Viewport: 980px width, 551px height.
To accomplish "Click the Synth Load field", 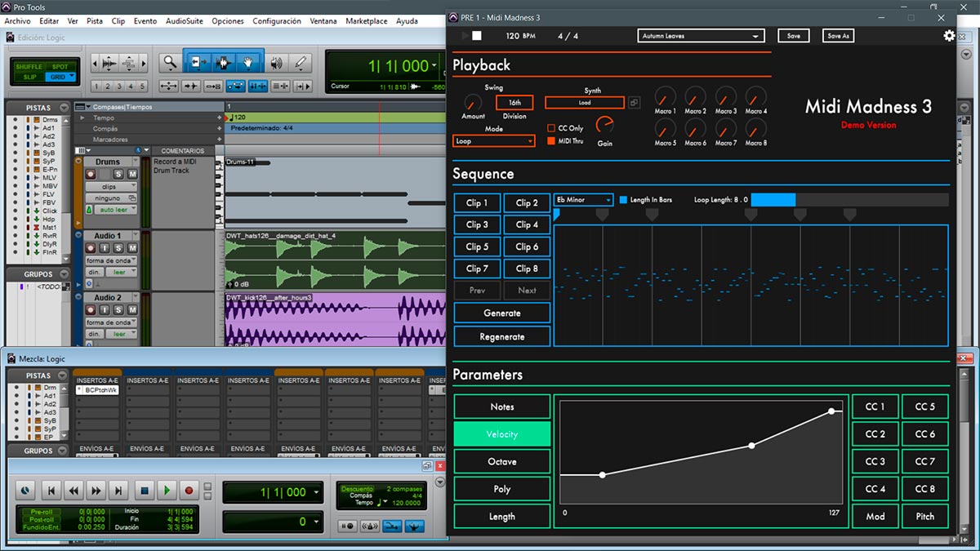I will 585,103.
